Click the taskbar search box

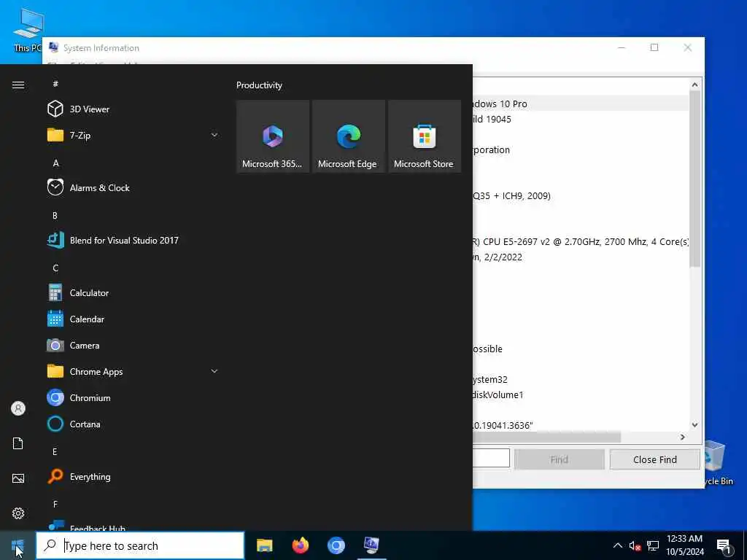(x=140, y=545)
